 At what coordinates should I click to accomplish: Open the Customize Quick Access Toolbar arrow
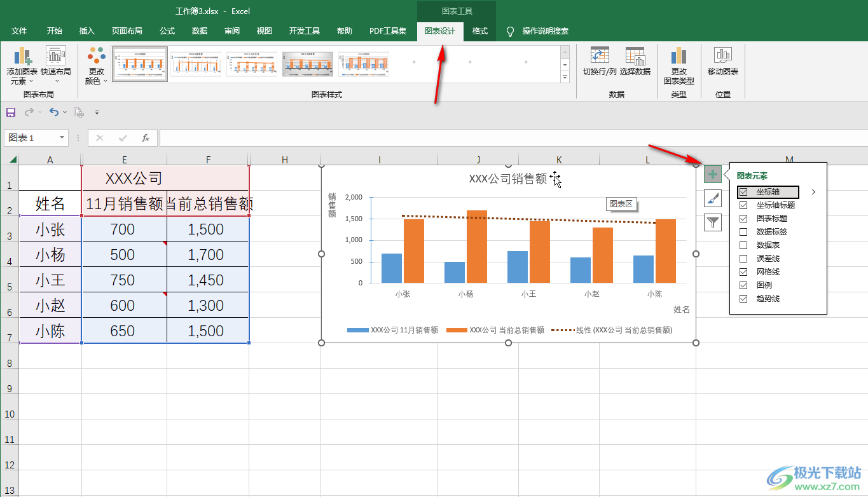97,112
